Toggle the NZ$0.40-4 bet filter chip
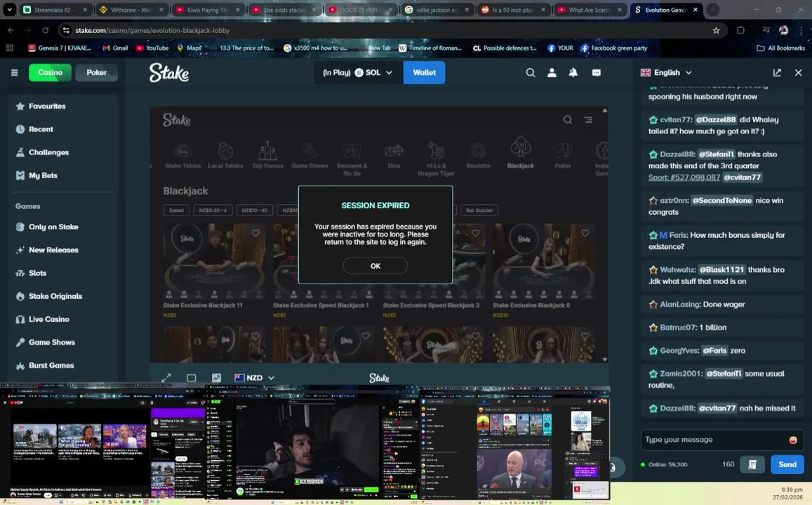812x505 pixels. pyautogui.click(x=213, y=210)
